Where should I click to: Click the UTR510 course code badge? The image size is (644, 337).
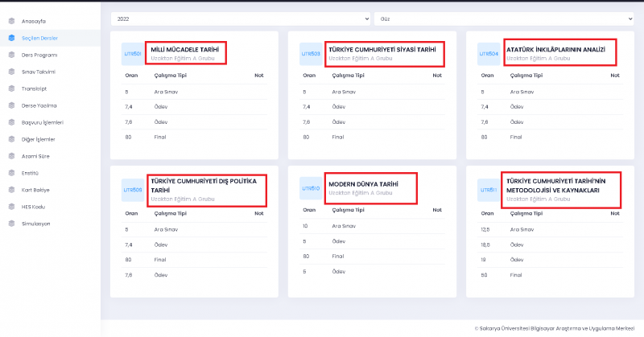pyautogui.click(x=310, y=190)
